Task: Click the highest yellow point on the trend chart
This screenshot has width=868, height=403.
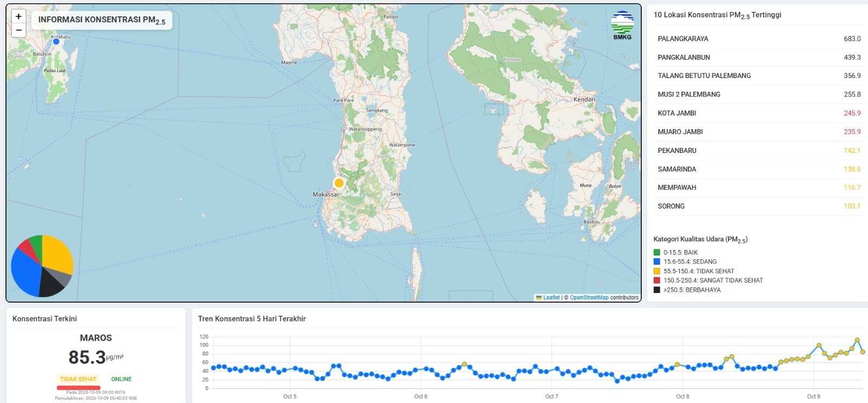Action: point(857,341)
